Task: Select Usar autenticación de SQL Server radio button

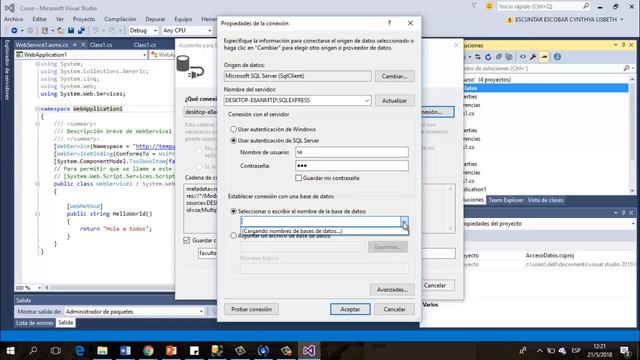Action: 233,140
